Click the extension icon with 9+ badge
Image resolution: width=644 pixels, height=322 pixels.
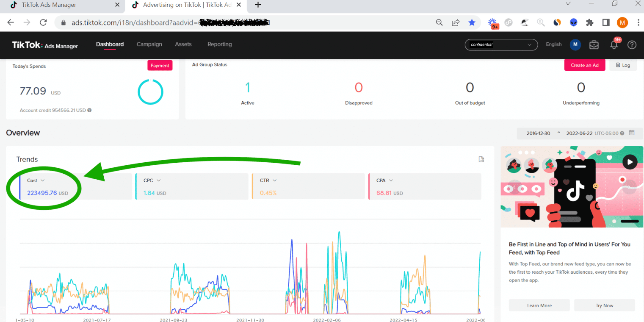[493, 23]
